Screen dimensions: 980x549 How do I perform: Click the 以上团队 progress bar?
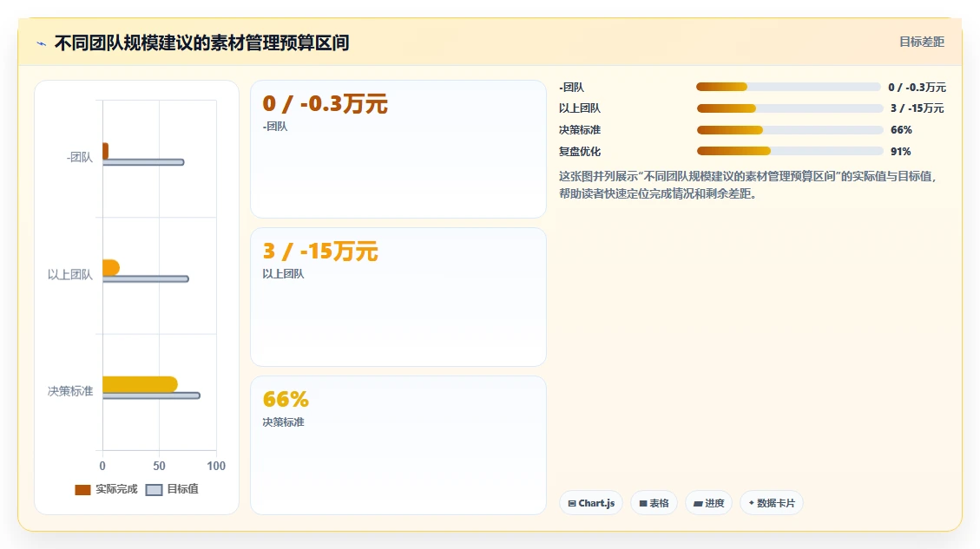[789, 108]
